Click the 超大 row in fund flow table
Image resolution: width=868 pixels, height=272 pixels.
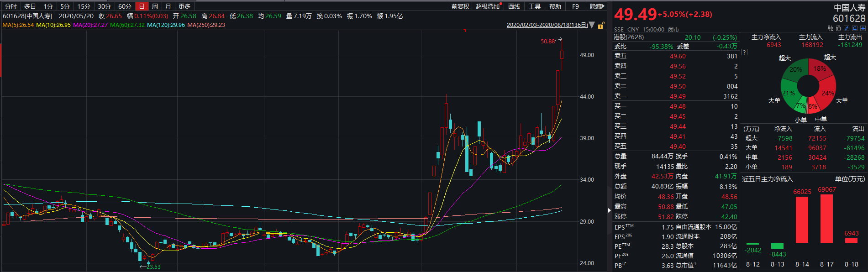pos(804,138)
